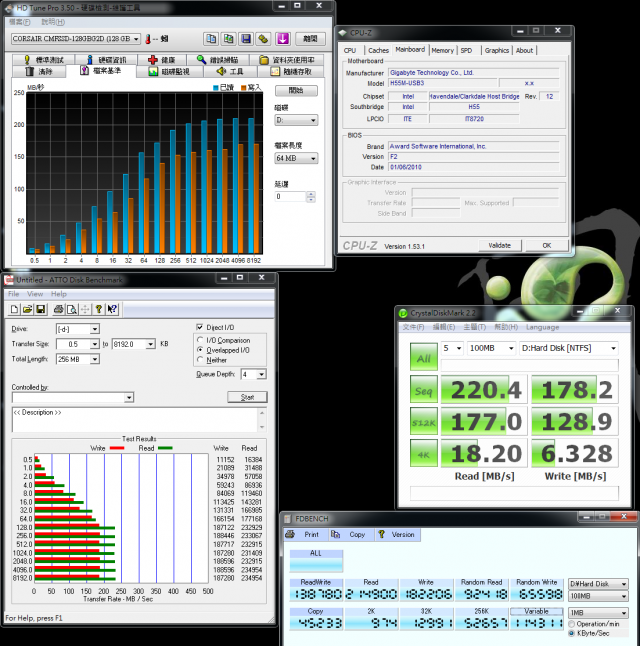
Task: Click ATTO Print icon
Action: [x=59, y=309]
